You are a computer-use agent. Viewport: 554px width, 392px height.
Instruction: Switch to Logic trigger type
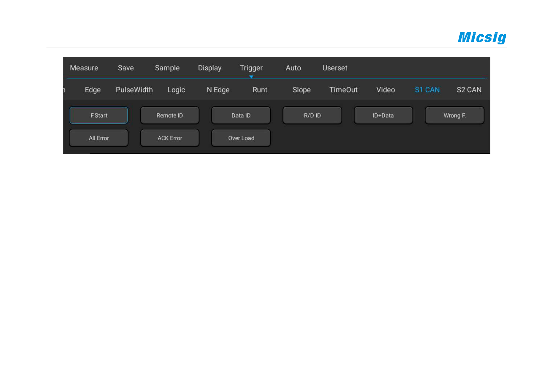click(x=176, y=90)
